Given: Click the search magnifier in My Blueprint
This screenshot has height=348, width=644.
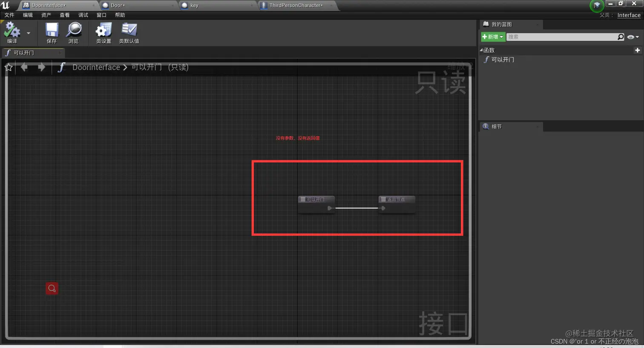Looking at the screenshot, I should point(621,37).
